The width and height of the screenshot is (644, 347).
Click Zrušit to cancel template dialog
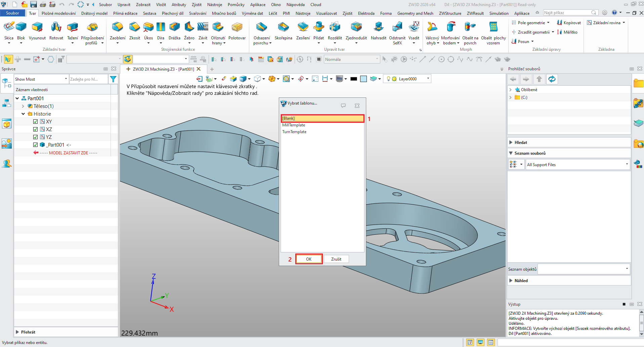tap(336, 259)
